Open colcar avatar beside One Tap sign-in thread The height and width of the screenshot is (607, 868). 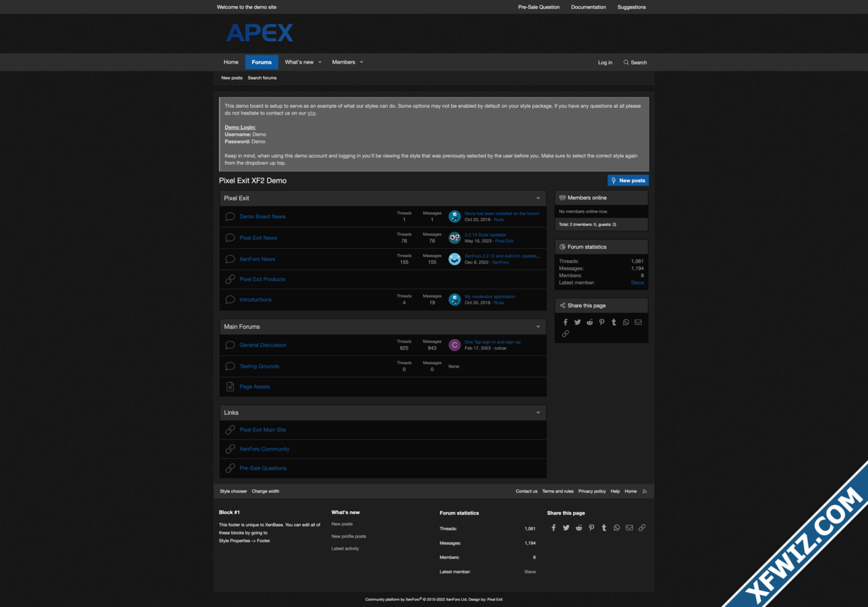pyautogui.click(x=455, y=345)
